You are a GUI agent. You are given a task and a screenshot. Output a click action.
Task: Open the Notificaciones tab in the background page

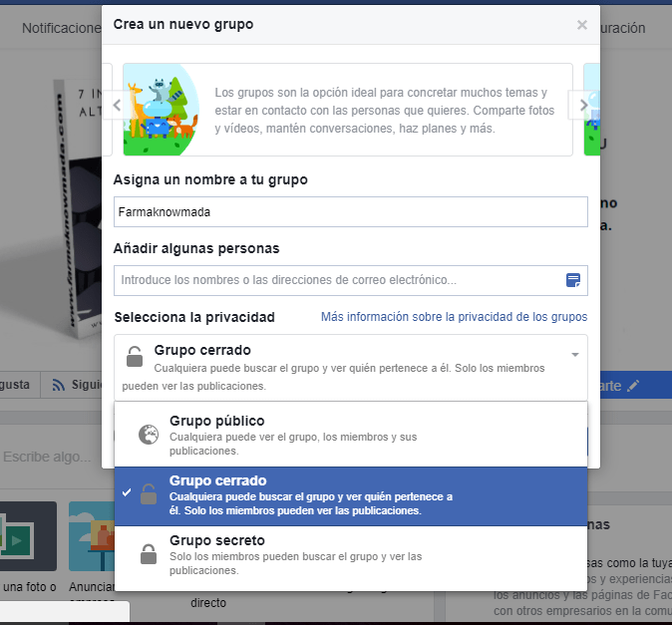click(62, 28)
